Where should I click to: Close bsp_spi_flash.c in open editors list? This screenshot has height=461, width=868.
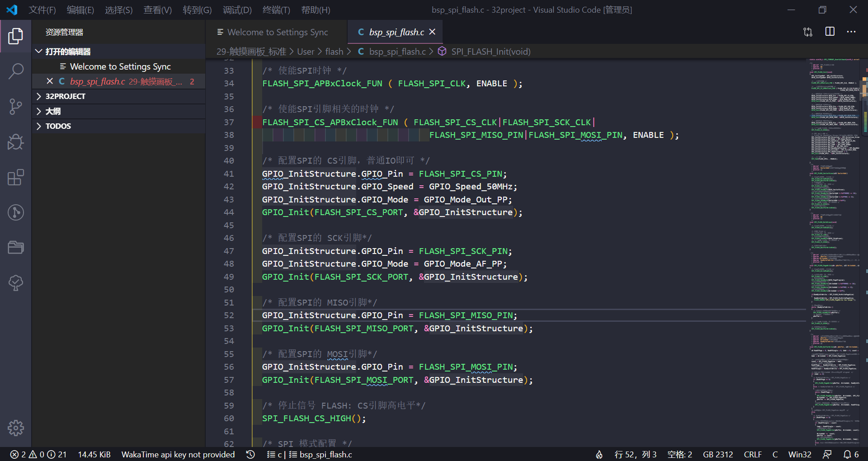click(50, 81)
